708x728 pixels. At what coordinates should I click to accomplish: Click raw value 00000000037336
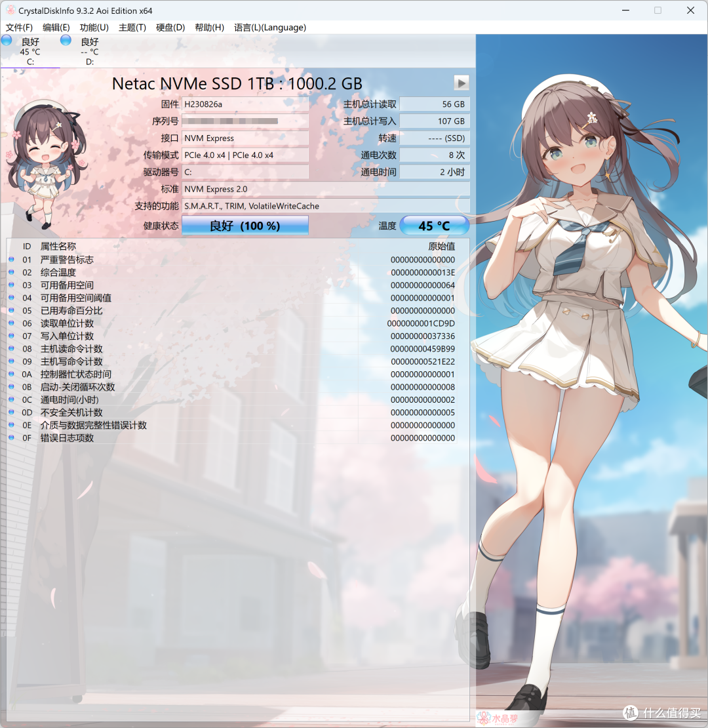click(423, 336)
